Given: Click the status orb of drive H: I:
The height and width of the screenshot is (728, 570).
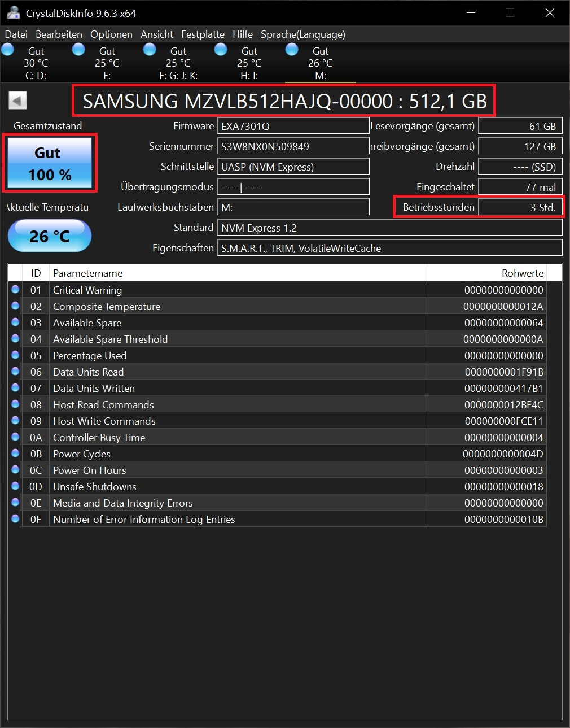Looking at the screenshot, I should coord(221,50).
